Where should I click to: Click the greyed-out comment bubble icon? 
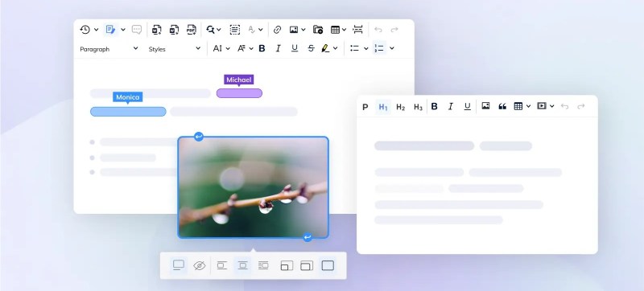[x=137, y=30]
